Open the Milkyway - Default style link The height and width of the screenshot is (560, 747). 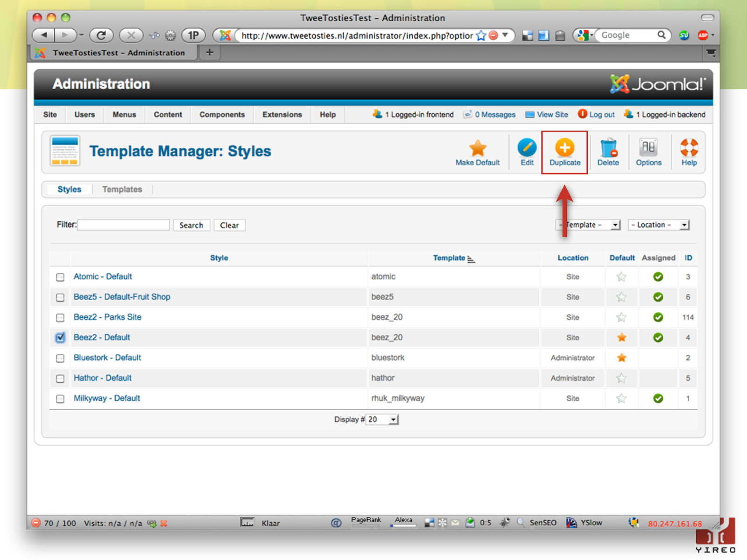coord(107,398)
